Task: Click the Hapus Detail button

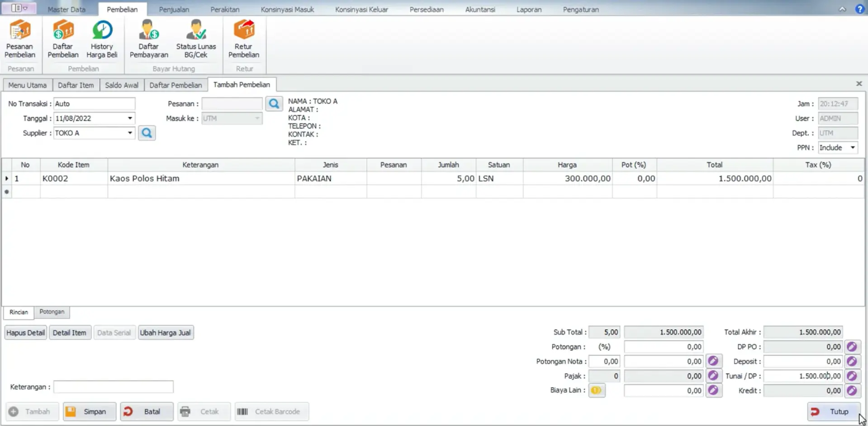Action: coord(26,333)
